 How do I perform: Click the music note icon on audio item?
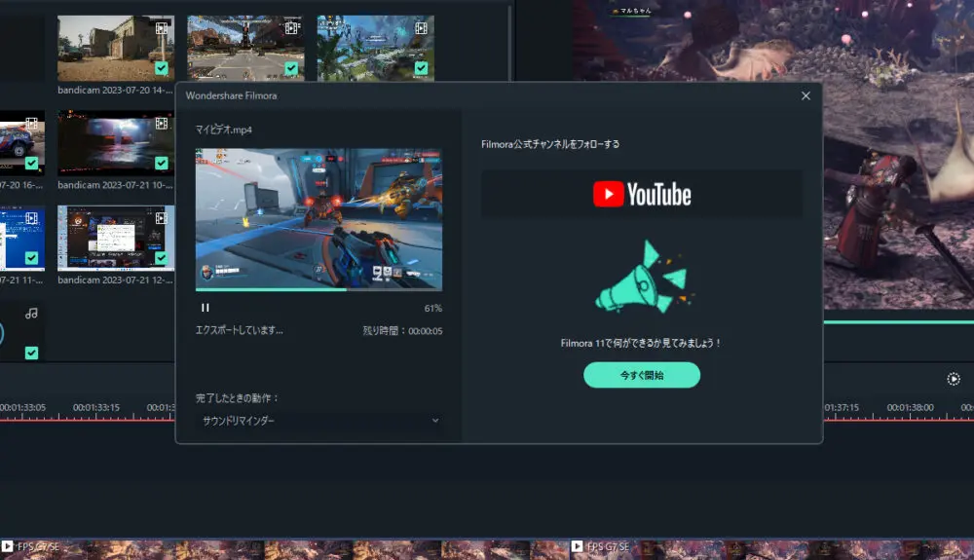point(32,313)
